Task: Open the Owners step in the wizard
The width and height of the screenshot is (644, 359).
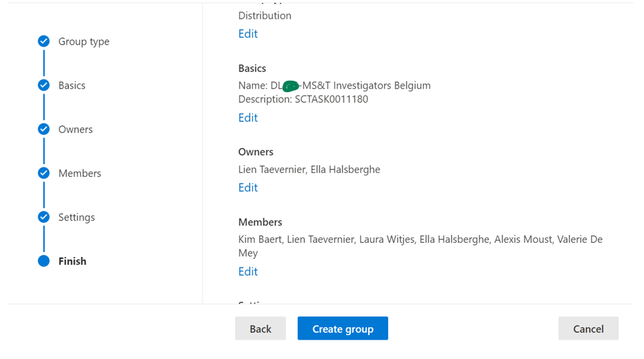Action: [x=75, y=129]
